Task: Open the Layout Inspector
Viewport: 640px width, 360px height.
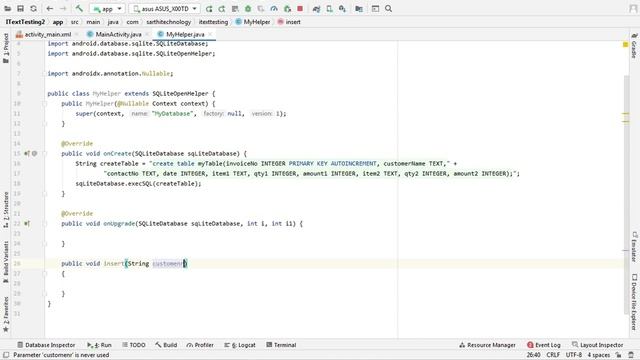Action: 598,345
